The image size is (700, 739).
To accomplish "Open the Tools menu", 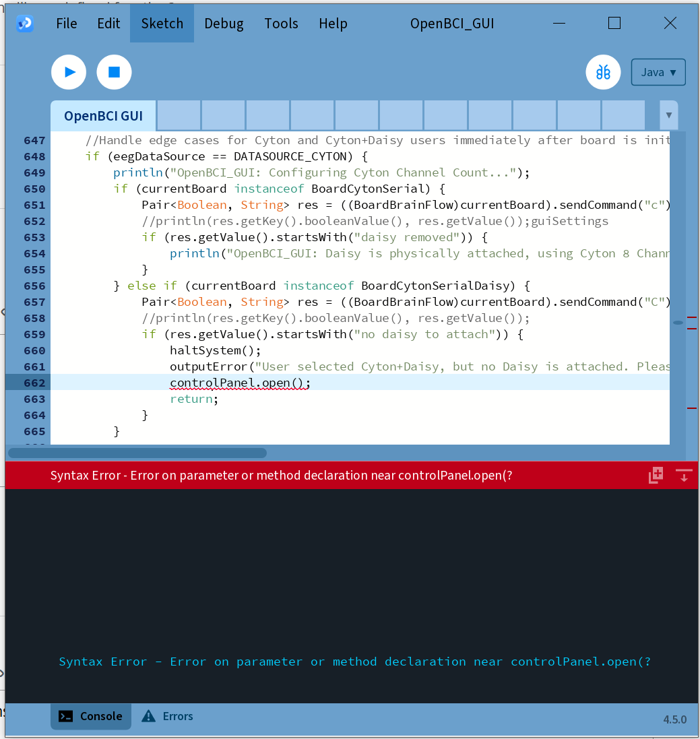I will pos(281,24).
